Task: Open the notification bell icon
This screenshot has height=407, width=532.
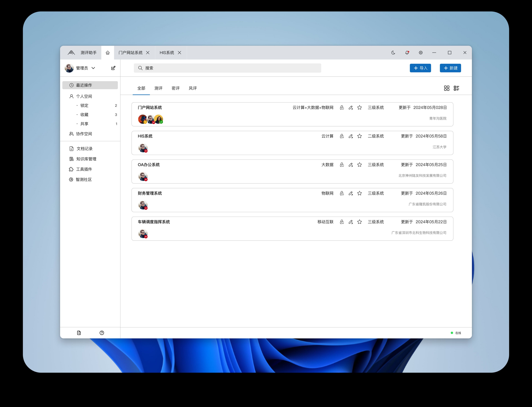Action: (407, 53)
